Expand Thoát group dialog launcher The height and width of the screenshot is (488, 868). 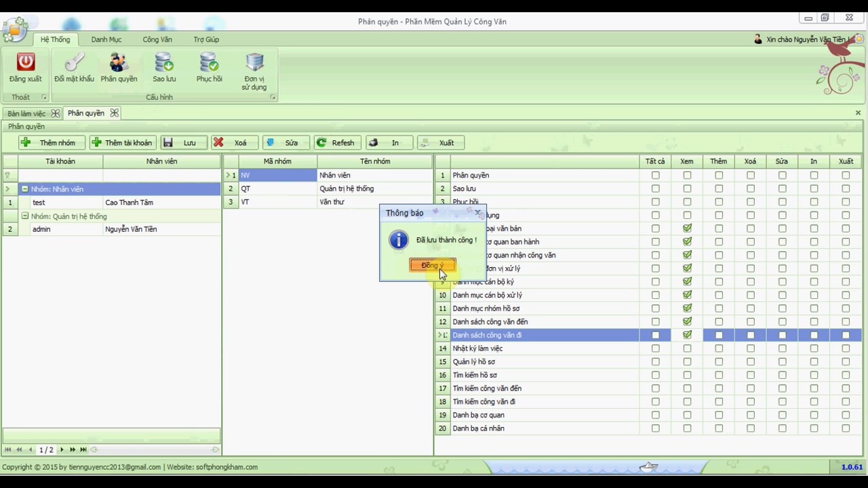click(44, 98)
